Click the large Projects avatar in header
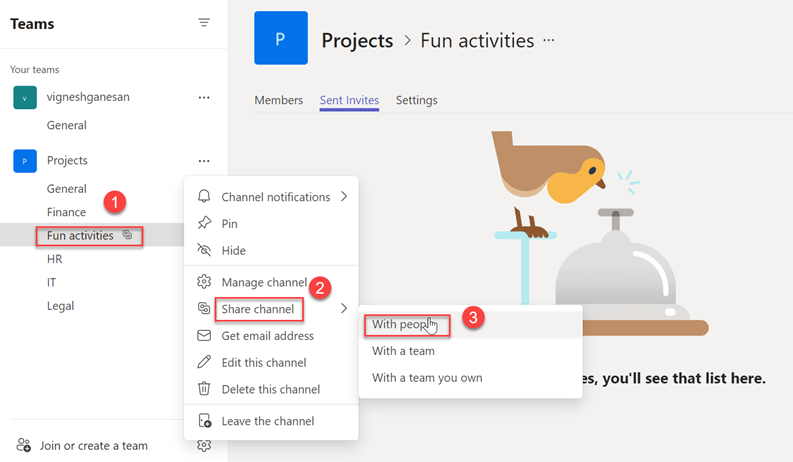 coord(280,39)
